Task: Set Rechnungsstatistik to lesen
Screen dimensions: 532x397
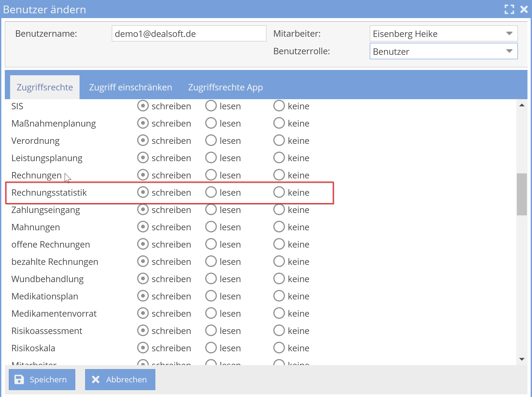Action: click(x=211, y=192)
